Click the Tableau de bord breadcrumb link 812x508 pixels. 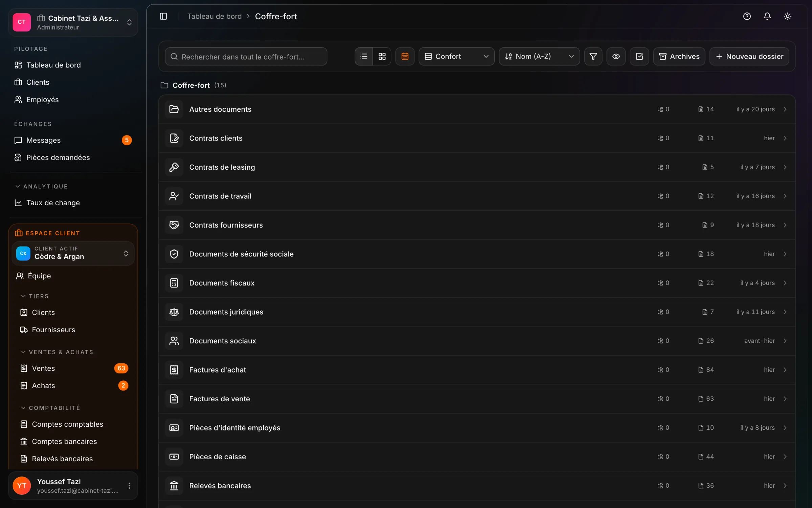click(215, 16)
